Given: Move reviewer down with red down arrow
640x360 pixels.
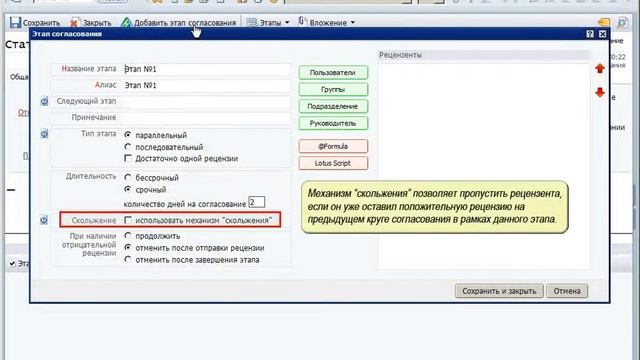Looking at the screenshot, I should 600,92.
